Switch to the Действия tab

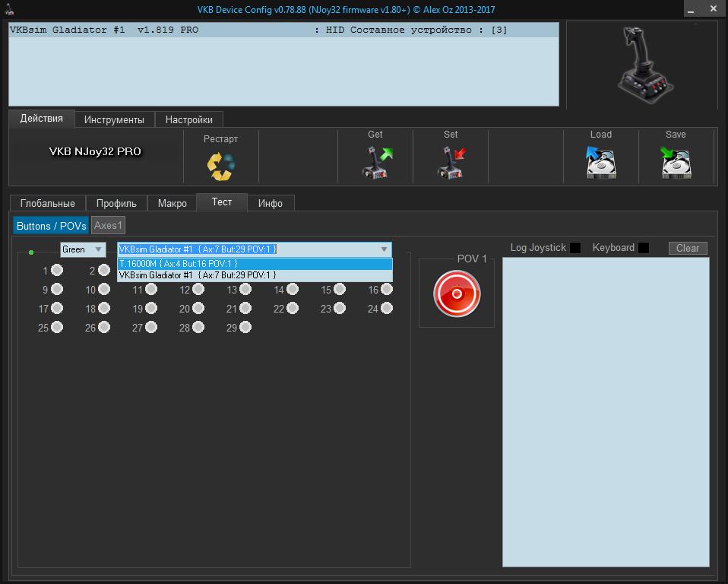click(41, 119)
